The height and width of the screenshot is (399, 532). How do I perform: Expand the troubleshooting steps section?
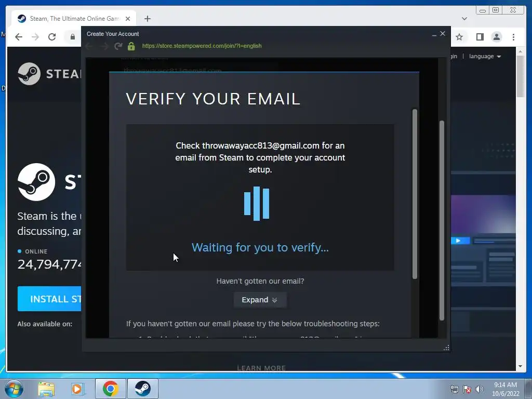pos(260,300)
